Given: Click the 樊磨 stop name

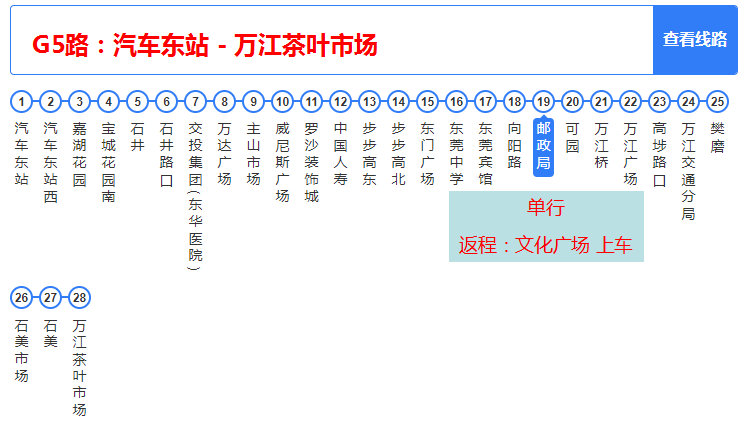Looking at the screenshot, I should [718, 137].
